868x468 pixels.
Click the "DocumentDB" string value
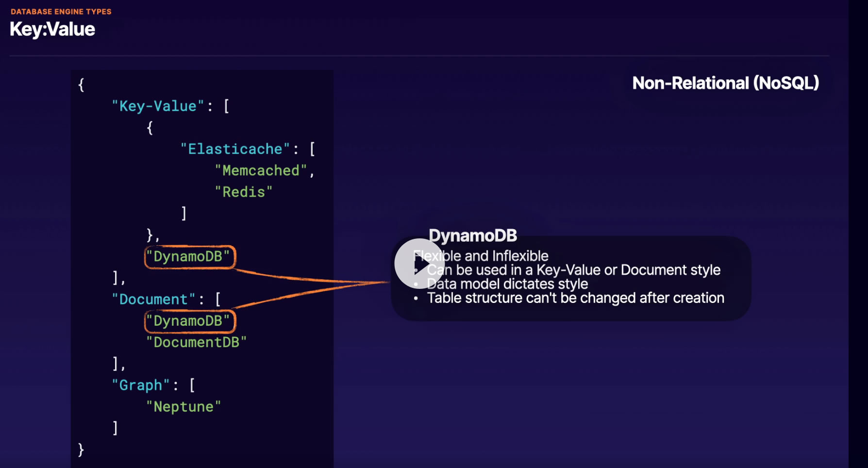coord(197,342)
